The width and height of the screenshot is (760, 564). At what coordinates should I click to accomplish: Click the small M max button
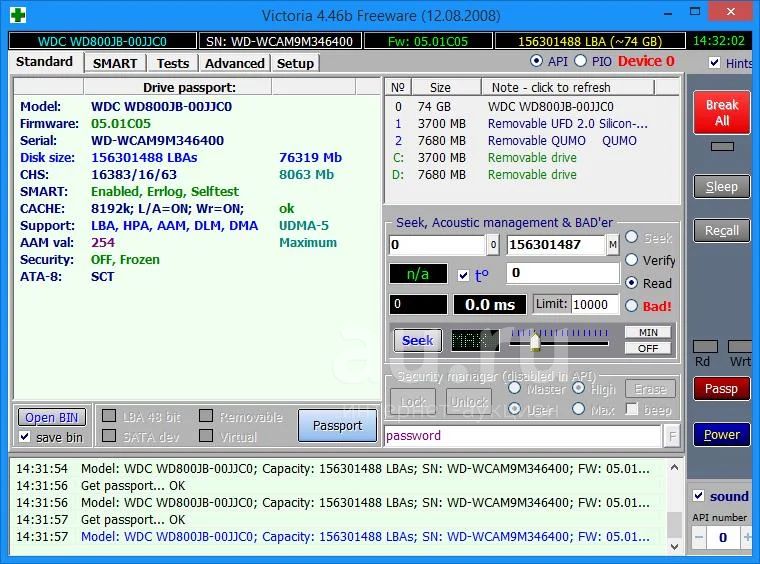[x=613, y=245]
